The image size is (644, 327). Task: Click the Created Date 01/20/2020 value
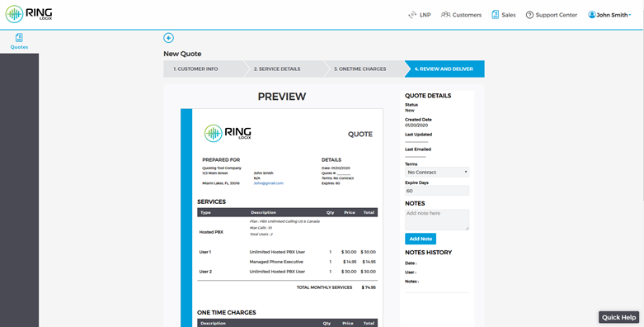[x=416, y=125]
